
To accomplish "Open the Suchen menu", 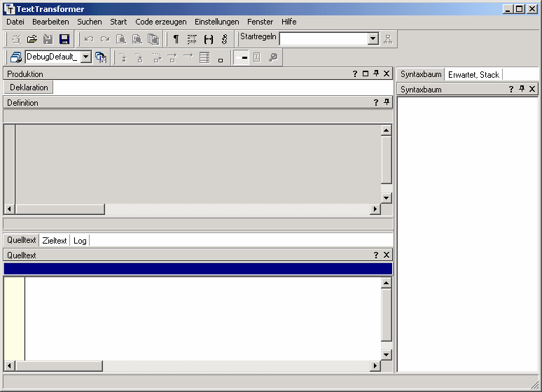I will [90, 22].
